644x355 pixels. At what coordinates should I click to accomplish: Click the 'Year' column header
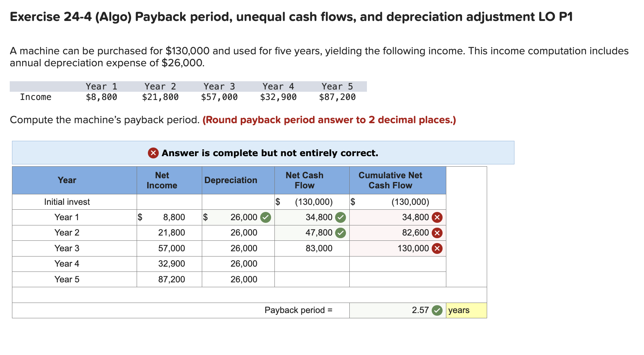75,180
